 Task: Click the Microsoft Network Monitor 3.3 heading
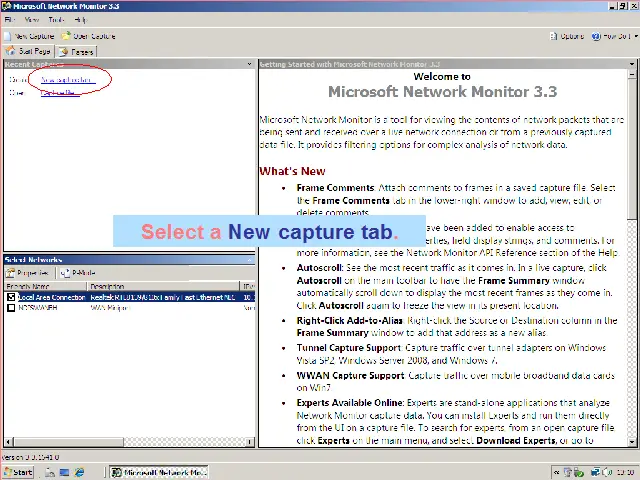(x=442, y=92)
